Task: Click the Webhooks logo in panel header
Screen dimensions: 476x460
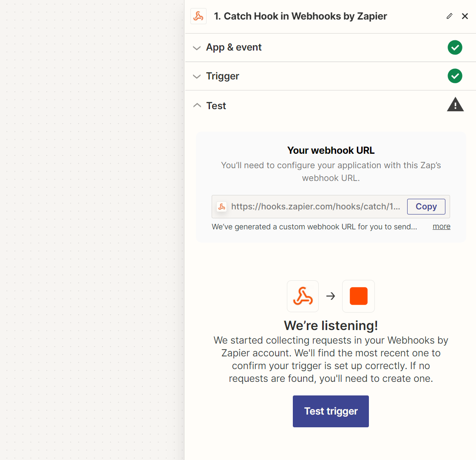Action: (x=198, y=17)
